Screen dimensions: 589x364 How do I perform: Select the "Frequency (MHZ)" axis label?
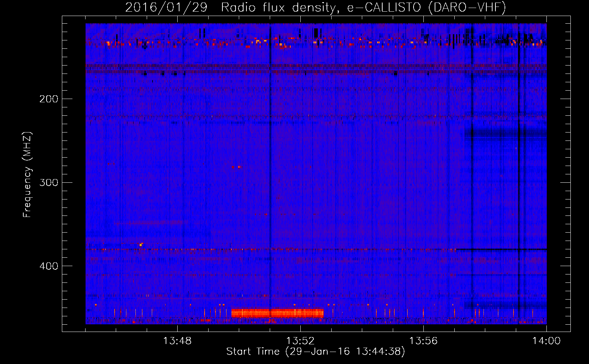pyautogui.click(x=27, y=175)
